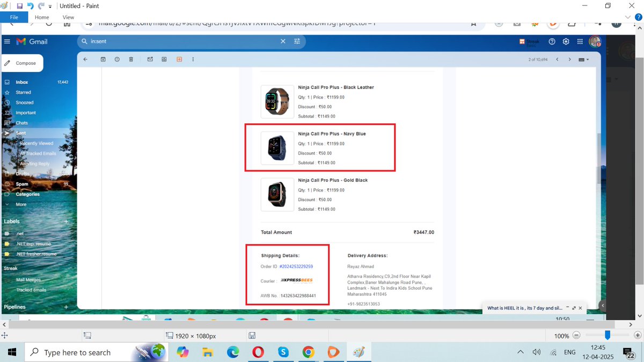Open the Google apps grid icon
This screenshot has width=644, height=362.
580,41
